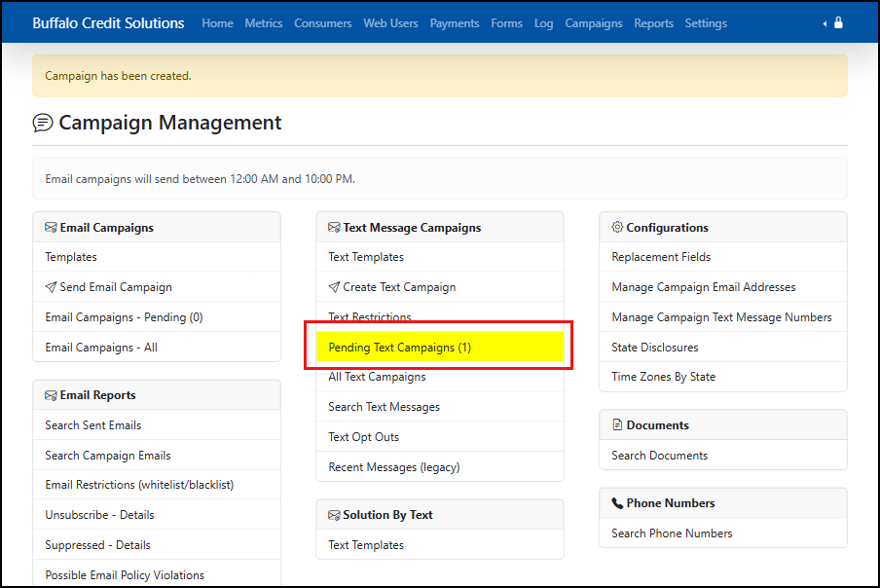Open the Payments menu
Image resolution: width=880 pixels, height=588 pixels.
coord(455,23)
